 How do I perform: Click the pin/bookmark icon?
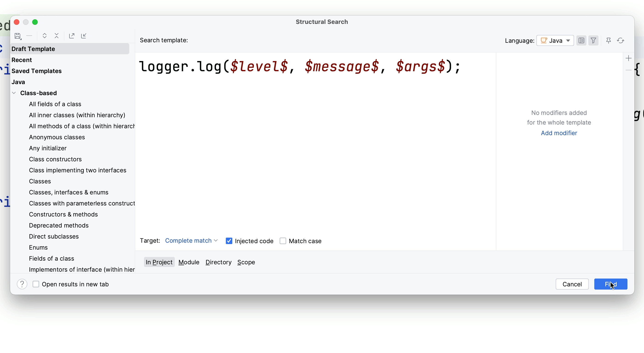tap(608, 40)
